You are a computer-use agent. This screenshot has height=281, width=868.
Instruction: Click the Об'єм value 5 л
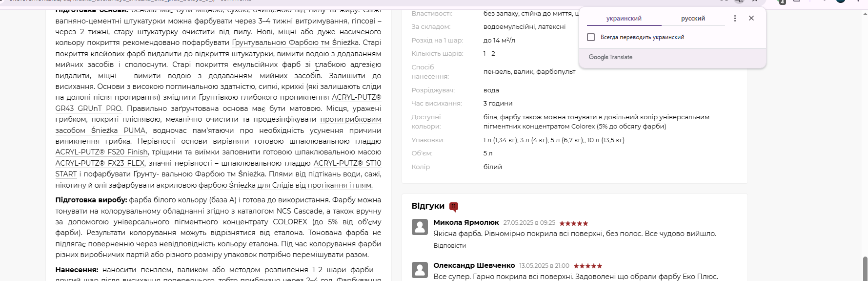(488, 153)
